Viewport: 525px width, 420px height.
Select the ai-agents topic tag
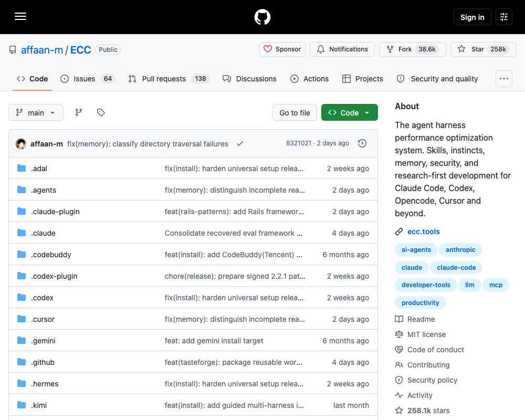(416, 249)
